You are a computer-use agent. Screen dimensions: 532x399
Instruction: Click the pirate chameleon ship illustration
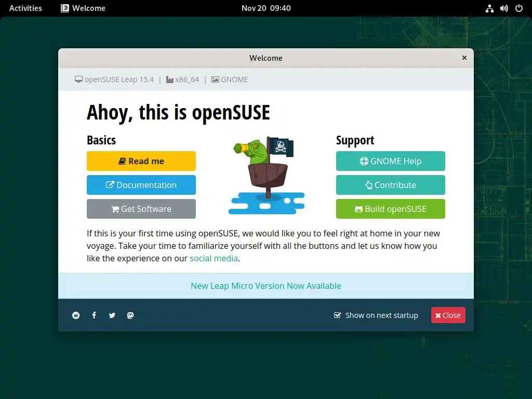tap(267, 175)
